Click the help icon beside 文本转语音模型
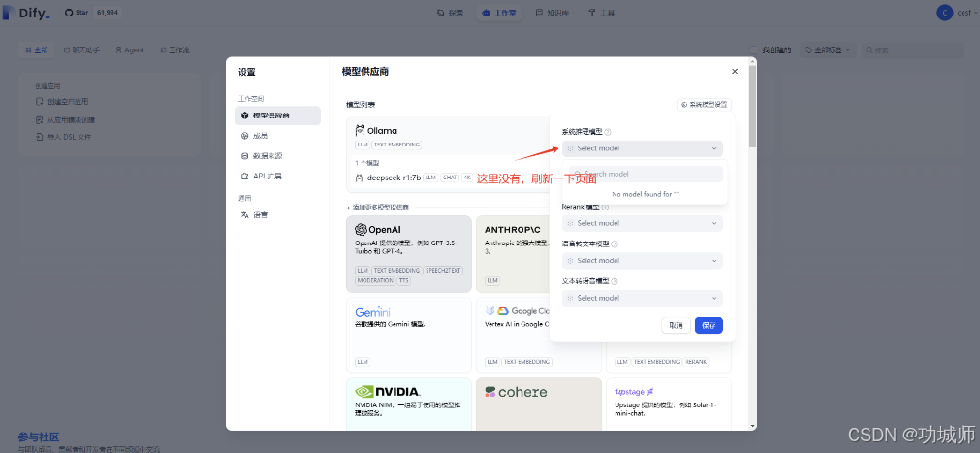Image resolution: width=980 pixels, height=453 pixels. click(615, 282)
